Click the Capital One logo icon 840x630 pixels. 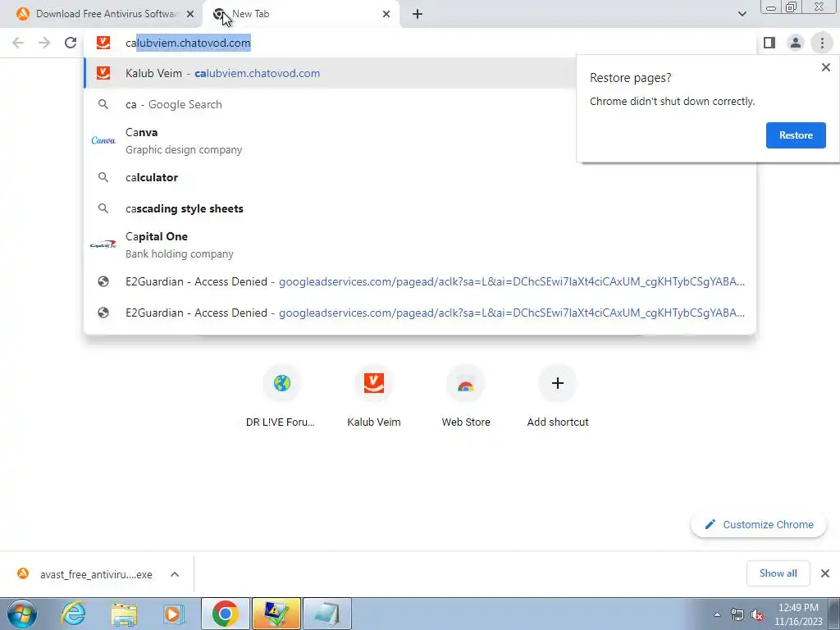[103, 244]
